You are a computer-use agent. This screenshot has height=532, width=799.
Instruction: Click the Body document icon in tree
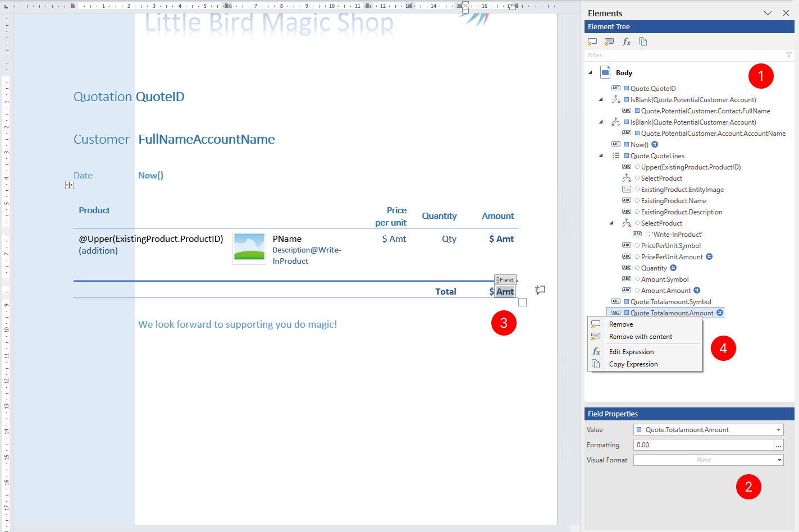[605, 72]
